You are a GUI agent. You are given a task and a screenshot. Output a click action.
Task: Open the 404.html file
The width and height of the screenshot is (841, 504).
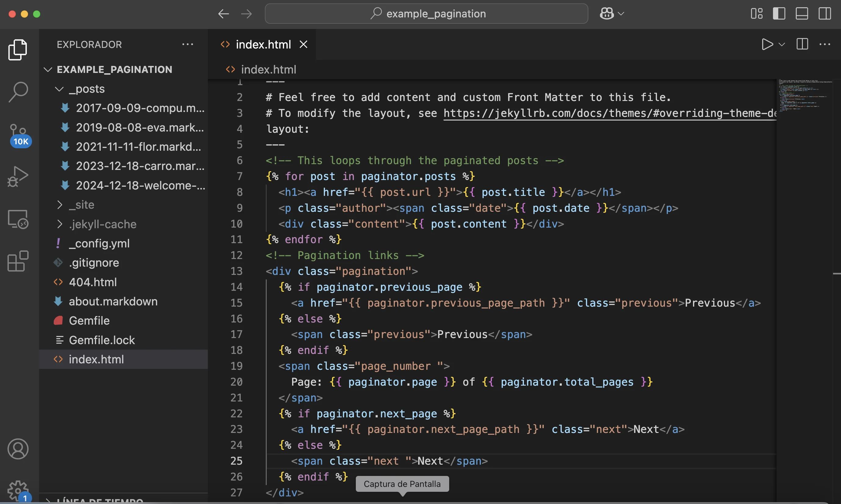[x=124, y=282]
